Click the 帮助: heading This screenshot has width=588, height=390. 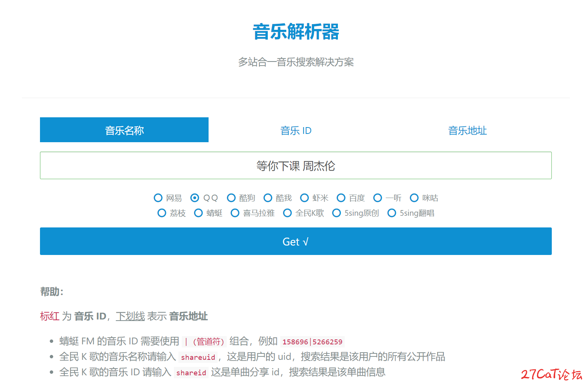52,292
